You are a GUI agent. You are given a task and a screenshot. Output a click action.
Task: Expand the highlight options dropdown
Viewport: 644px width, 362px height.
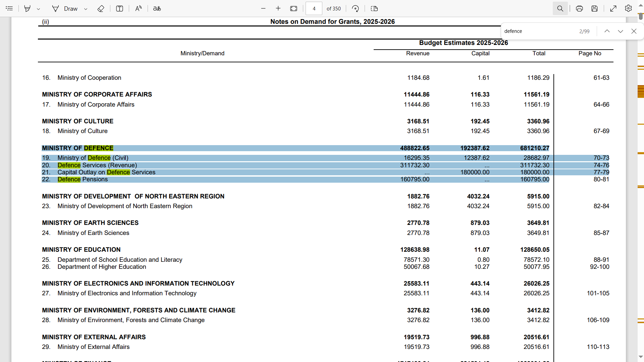[38, 9]
